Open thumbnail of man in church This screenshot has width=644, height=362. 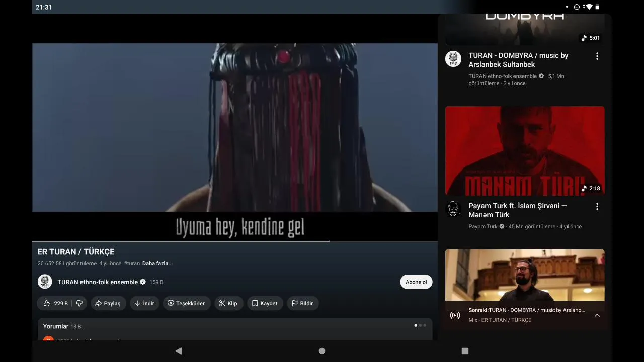pos(525,275)
